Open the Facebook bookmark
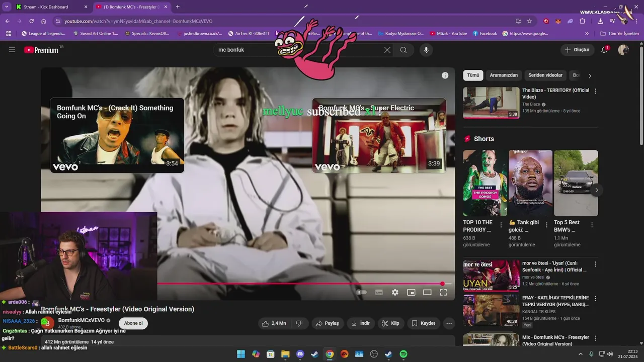Screen dimensions: 644x362 pos(485,34)
